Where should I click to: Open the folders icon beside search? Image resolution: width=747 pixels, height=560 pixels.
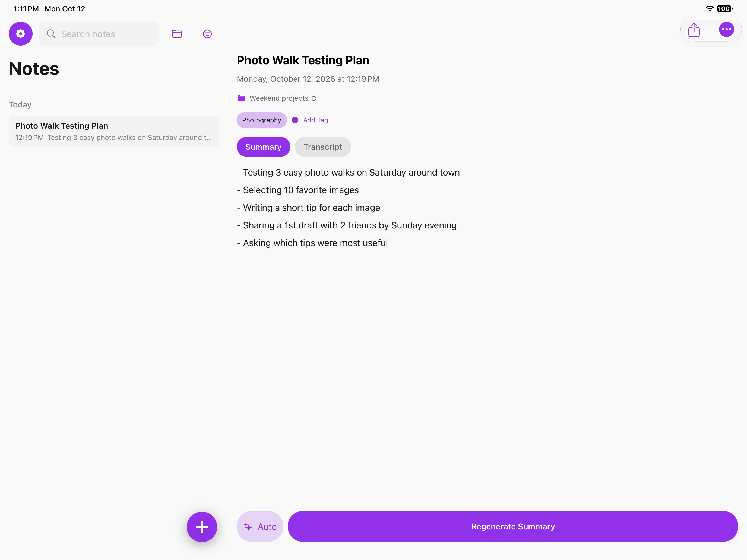(177, 34)
